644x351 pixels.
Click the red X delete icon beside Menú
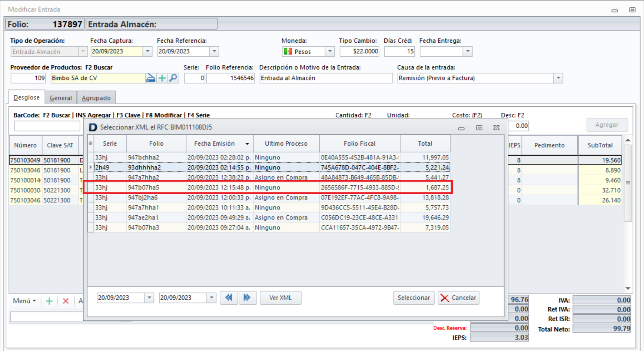click(66, 301)
